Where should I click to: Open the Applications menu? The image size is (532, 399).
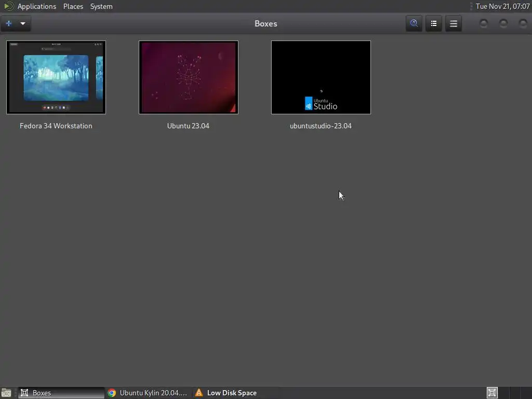click(x=37, y=6)
